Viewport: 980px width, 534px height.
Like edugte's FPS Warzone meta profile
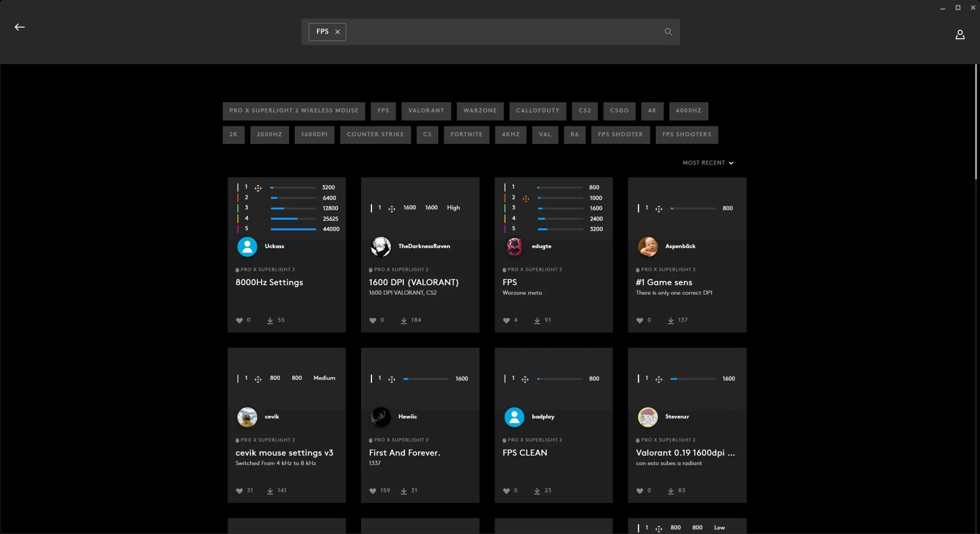pos(506,320)
